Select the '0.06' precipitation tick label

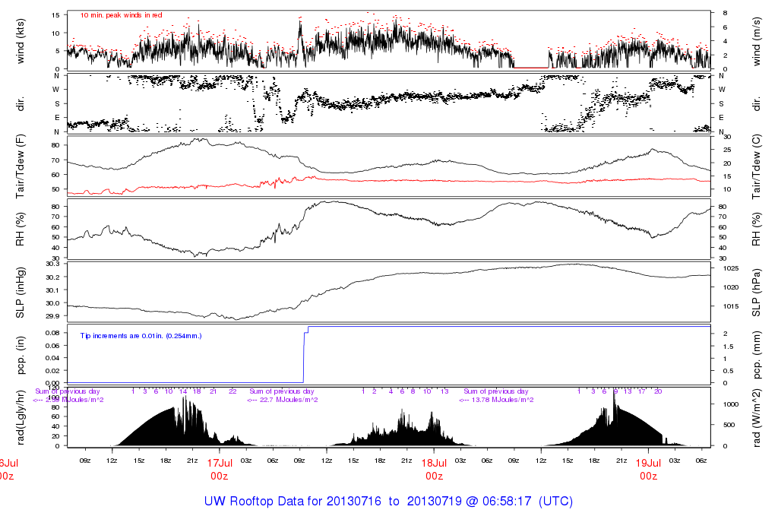(x=52, y=345)
